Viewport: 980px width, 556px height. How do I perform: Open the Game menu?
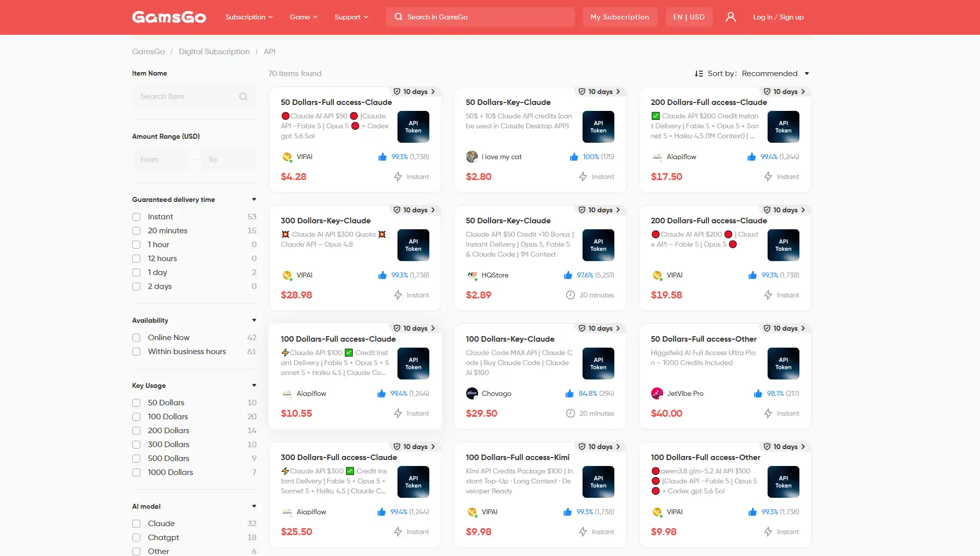pyautogui.click(x=303, y=17)
